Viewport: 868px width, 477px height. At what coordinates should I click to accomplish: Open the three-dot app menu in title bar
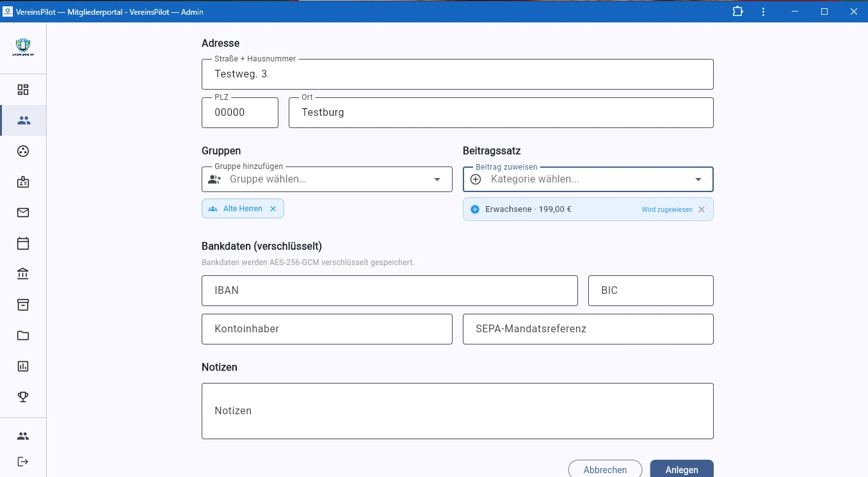tap(763, 12)
